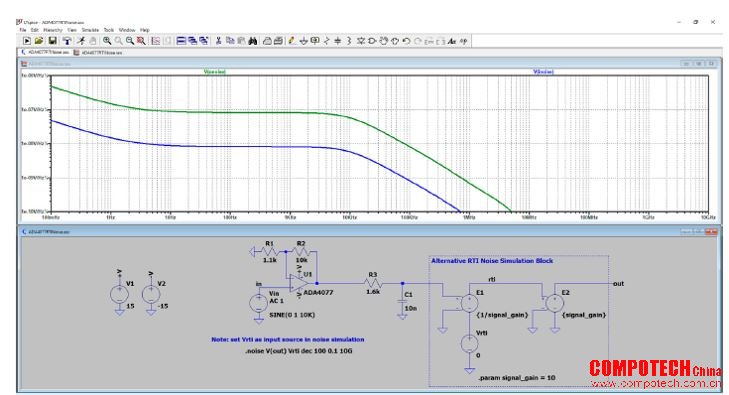Image resolution: width=729 pixels, height=395 pixels.
Task: Select the E1 dependent source symbol
Action: coord(469,303)
